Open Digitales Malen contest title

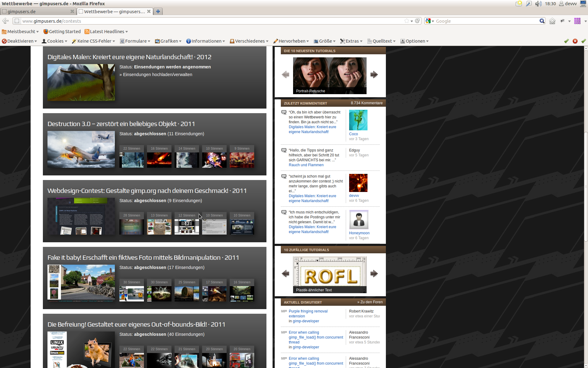[x=130, y=57]
